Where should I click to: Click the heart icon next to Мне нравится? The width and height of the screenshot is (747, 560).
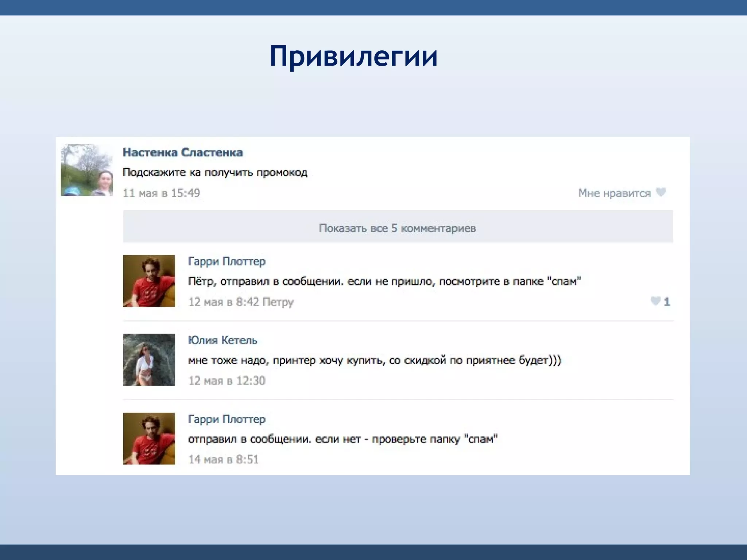pos(661,192)
